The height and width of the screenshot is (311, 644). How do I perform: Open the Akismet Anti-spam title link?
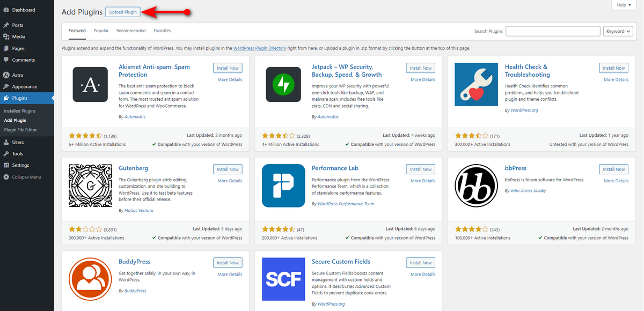tap(154, 71)
